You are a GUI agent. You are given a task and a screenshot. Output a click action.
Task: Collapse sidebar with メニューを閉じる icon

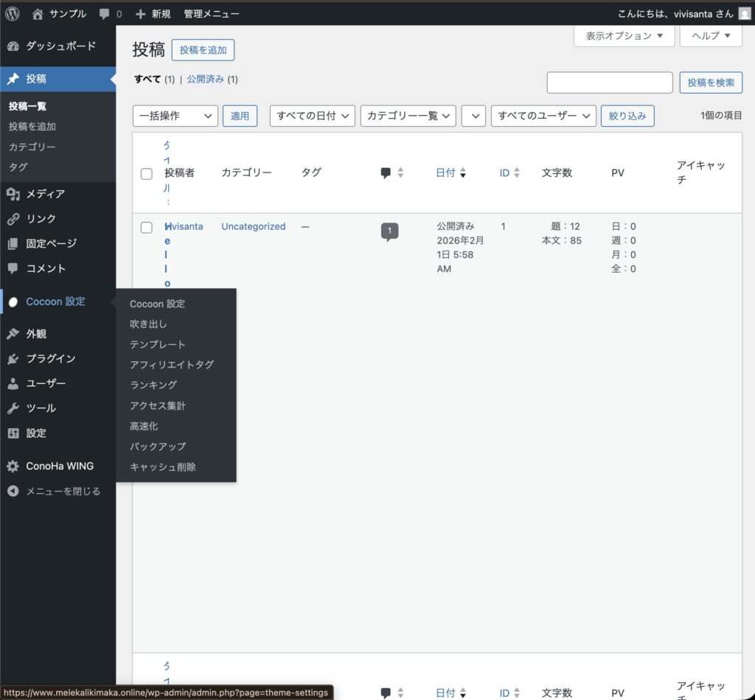(x=13, y=491)
